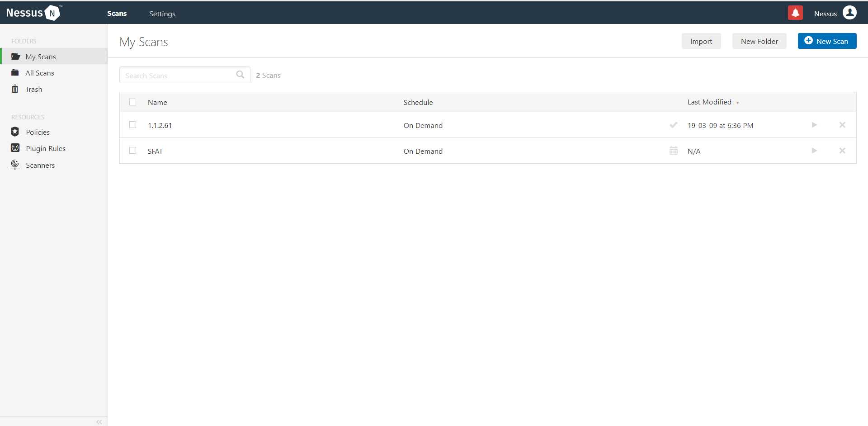Click On Demand for SFAT
Image resolution: width=868 pixels, height=426 pixels.
(423, 151)
